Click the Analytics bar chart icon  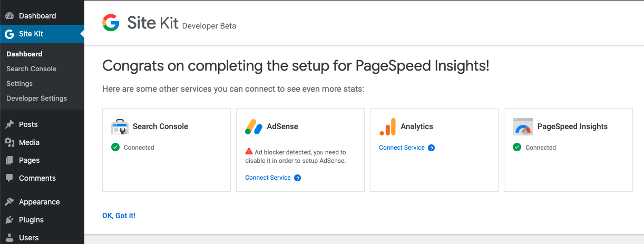[387, 127]
